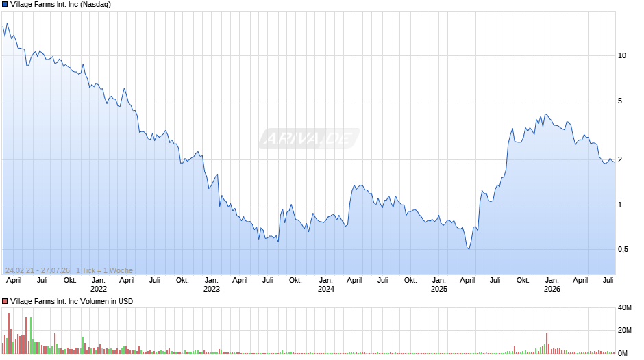Click the blue legend square for Village Farms price
644x360 pixels.
pyautogui.click(x=5, y=5)
